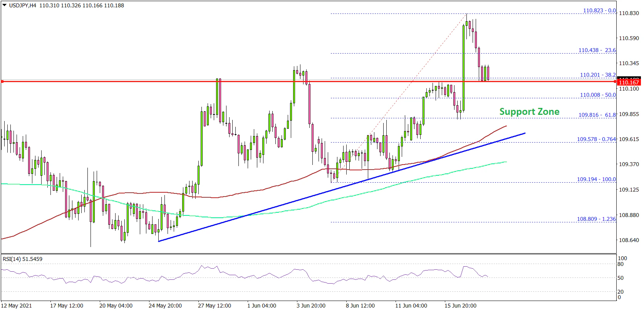The width and height of the screenshot is (644, 311).
Task: Click the triangle arrow beside USDJPY,H4
Action: click(5, 5)
